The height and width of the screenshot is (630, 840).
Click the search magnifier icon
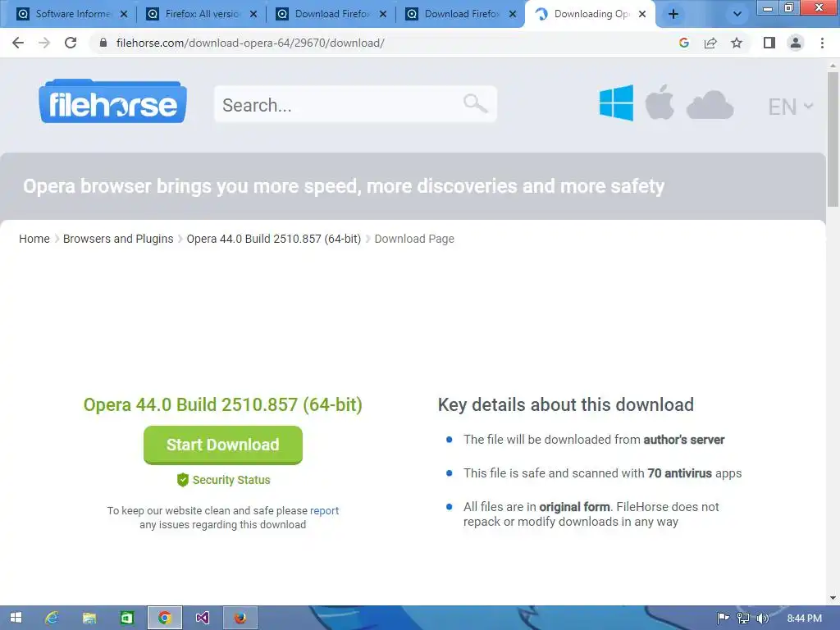(x=475, y=103)
